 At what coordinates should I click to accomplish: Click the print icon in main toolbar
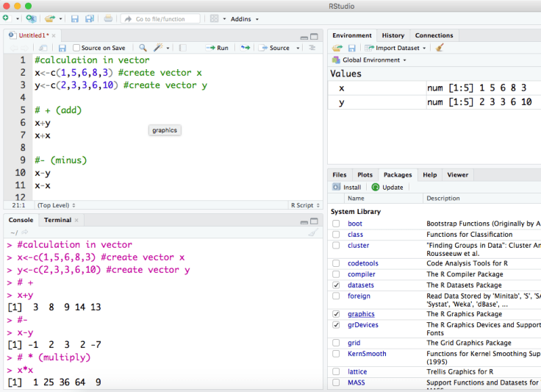[108, 18]
